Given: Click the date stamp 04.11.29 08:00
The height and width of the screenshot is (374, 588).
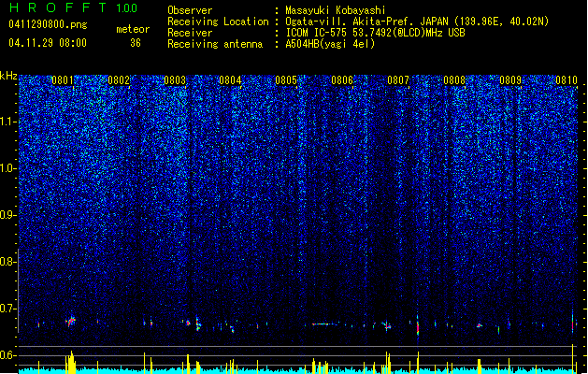Looking at the screenshot, I should pos(48,43).
